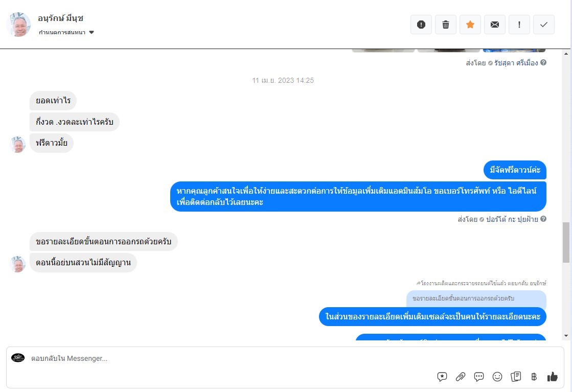
Task: Open saved replies speech bubble icon
Action: (x=478, y=377)
